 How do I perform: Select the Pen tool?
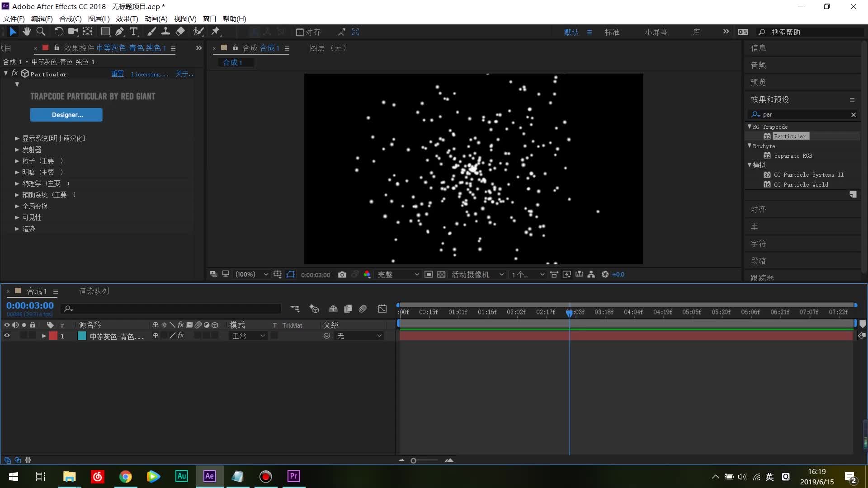(x=119, y=32)
